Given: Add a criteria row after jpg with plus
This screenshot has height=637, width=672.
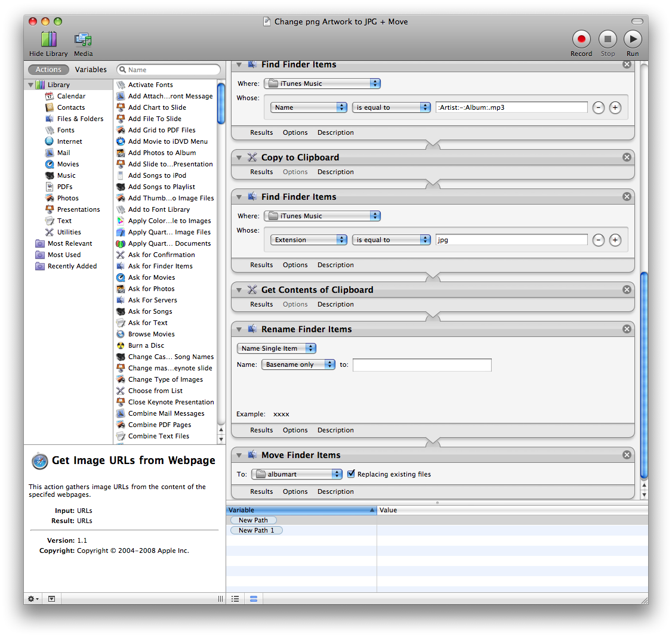Looking at the screenshot, I should [615, 240].
